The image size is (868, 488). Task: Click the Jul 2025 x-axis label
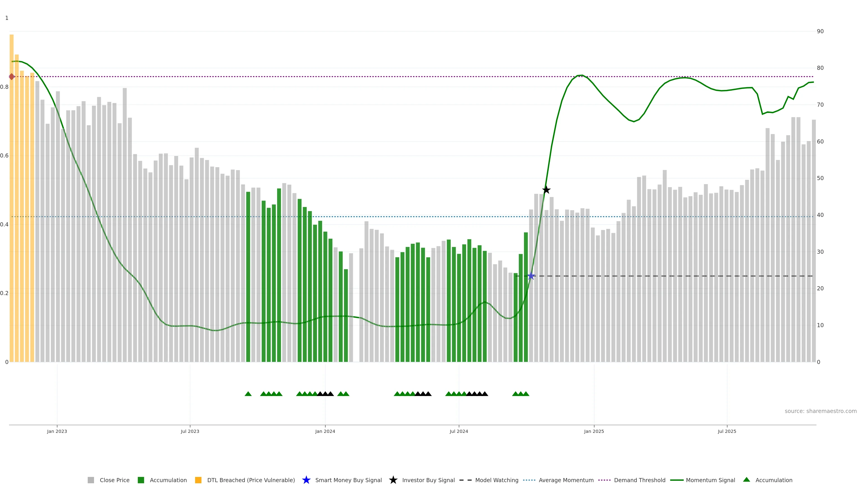[x=727, y=431]
